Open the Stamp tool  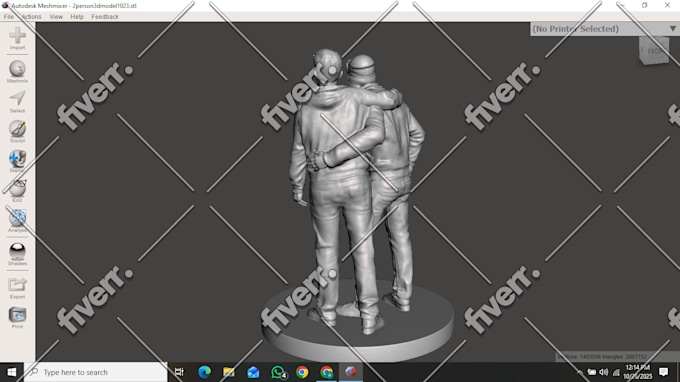[17, 161]
